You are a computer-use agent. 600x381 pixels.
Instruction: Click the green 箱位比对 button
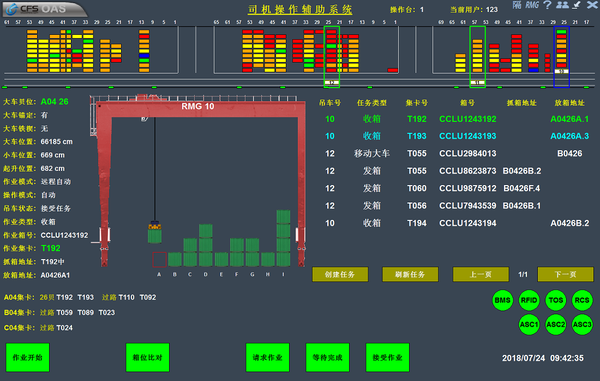tap(148, 357)
